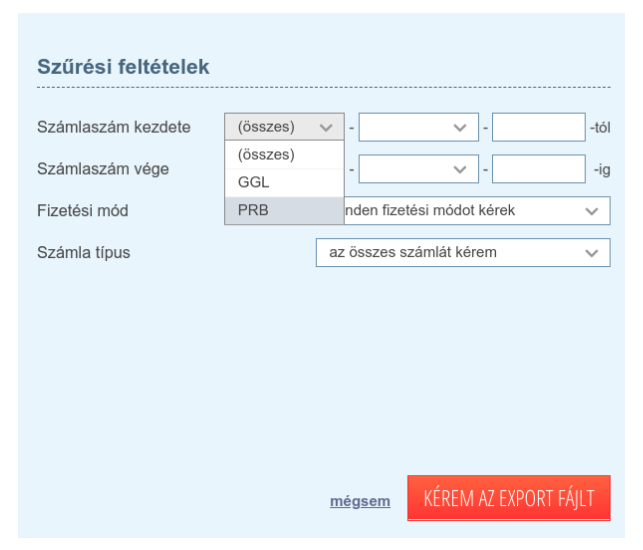Click the Számlaszám kezdete label
Image resolution: width=643 pixels, height=550 pixels.
click(113, 127)
